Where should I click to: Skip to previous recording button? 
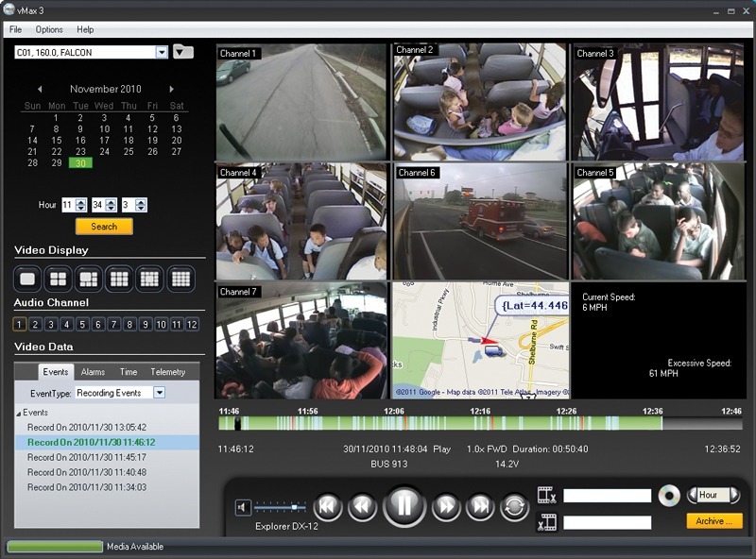[328, 506]
